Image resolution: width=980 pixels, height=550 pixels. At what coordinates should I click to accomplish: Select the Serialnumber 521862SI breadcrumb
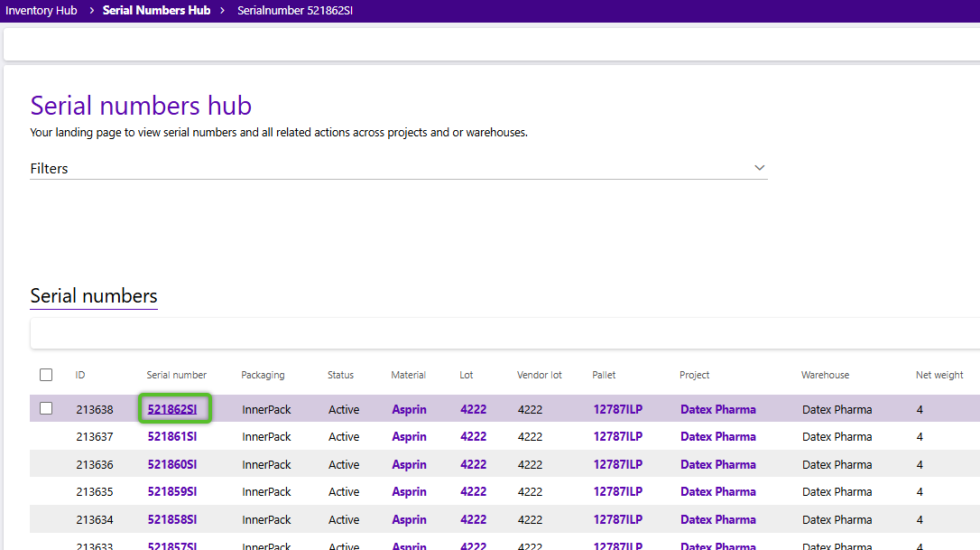[x=294, y=11]
